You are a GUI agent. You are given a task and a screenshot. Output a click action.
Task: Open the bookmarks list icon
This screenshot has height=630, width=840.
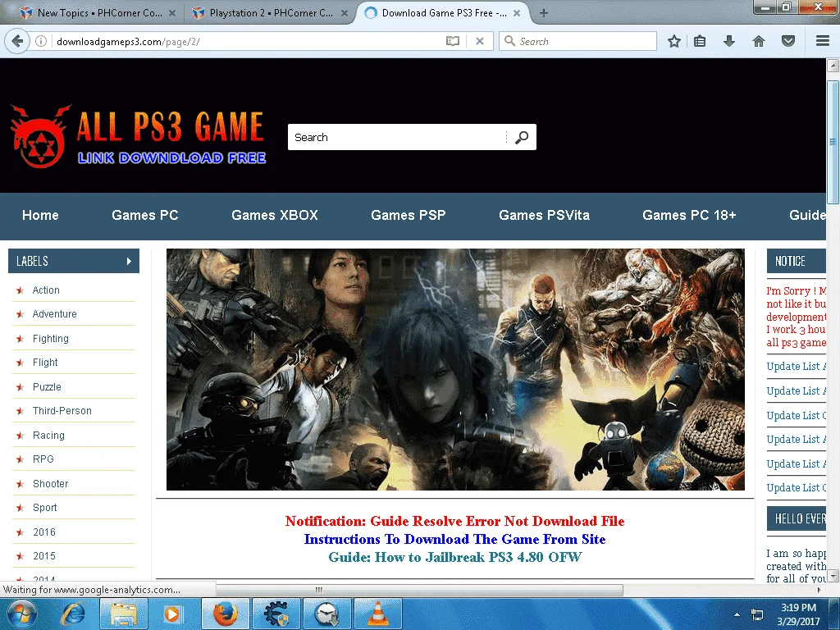pyautogui.click(x=700, y=41)
